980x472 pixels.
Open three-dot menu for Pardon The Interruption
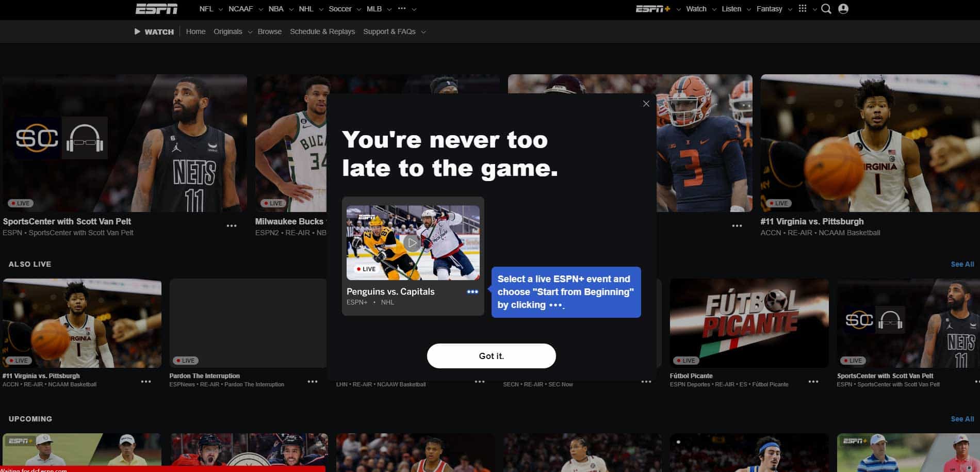[313, 382]
